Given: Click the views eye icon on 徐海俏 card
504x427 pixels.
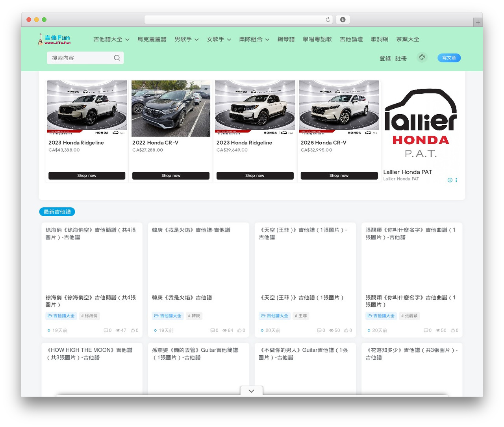Looking at the screenshot, I should click(x=118, y=330).
